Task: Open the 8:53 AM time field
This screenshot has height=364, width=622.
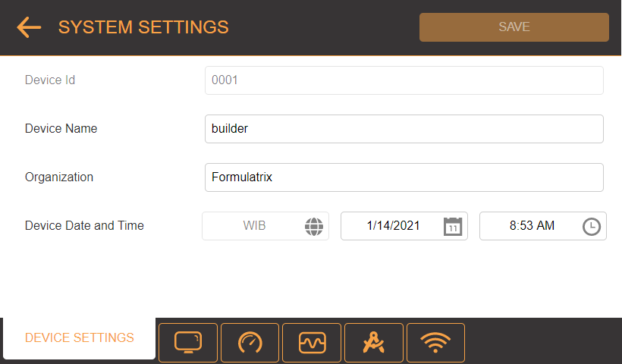Action: 543,226
